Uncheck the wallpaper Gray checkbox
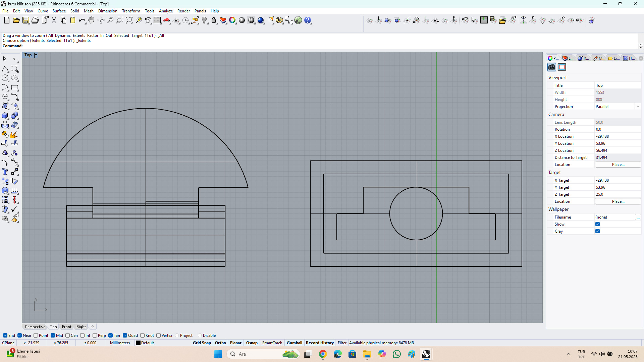 click(598, 231)
